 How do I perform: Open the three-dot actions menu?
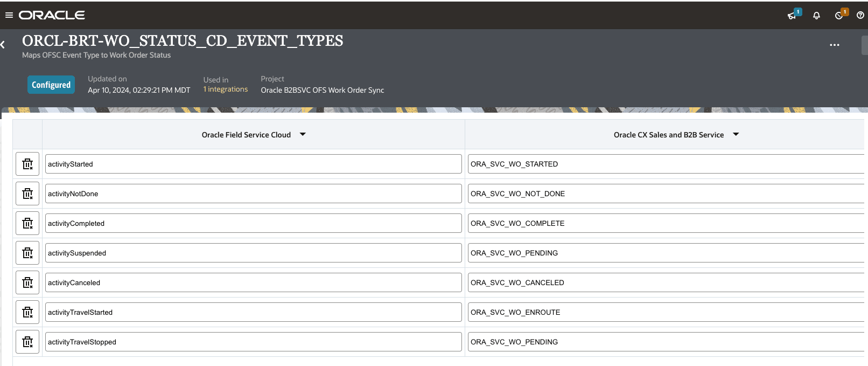(835, 45)
